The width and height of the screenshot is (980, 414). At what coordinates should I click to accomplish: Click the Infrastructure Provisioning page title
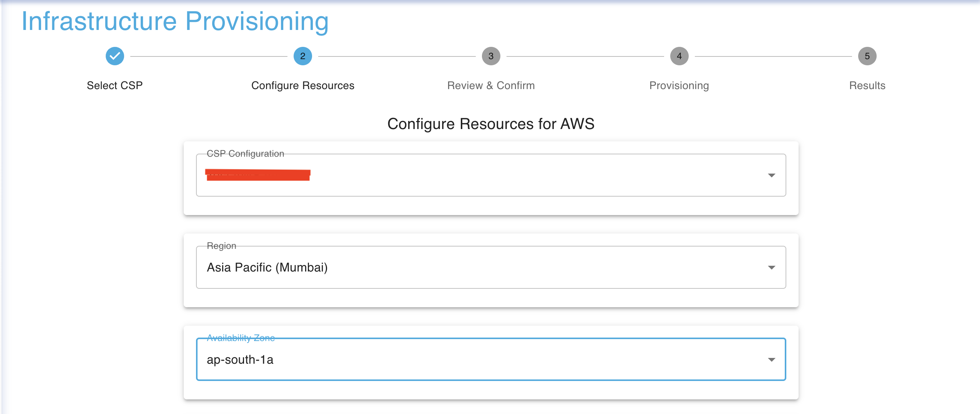point(175,21)
